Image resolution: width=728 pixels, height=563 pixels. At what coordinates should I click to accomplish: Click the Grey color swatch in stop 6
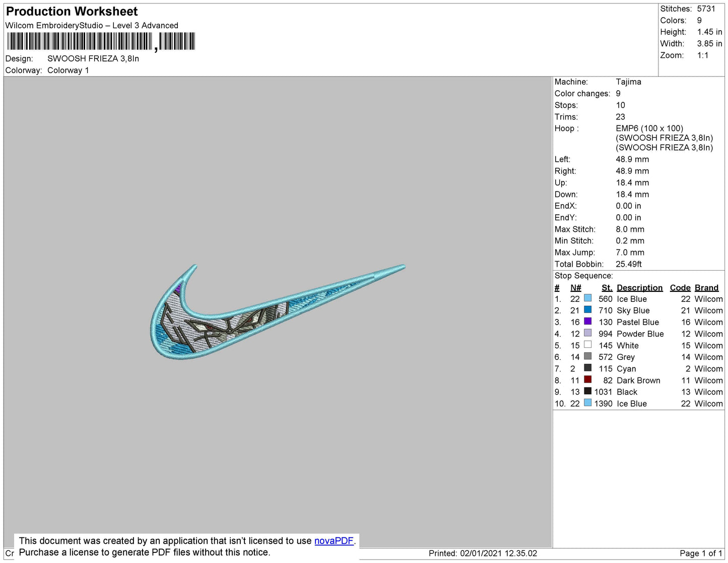coord(587,356)
